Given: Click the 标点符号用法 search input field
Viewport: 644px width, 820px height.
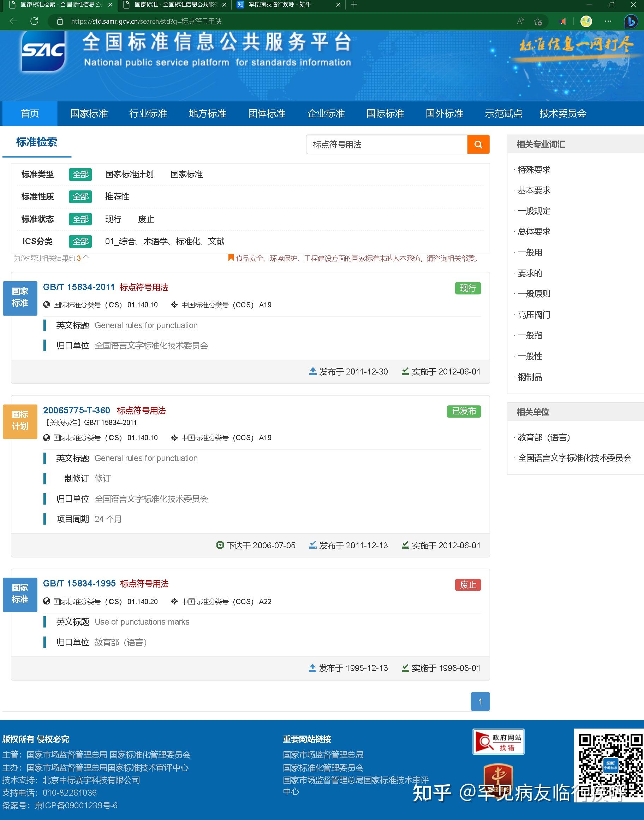Looking at the screenshot, I should (x=387, y=144).
